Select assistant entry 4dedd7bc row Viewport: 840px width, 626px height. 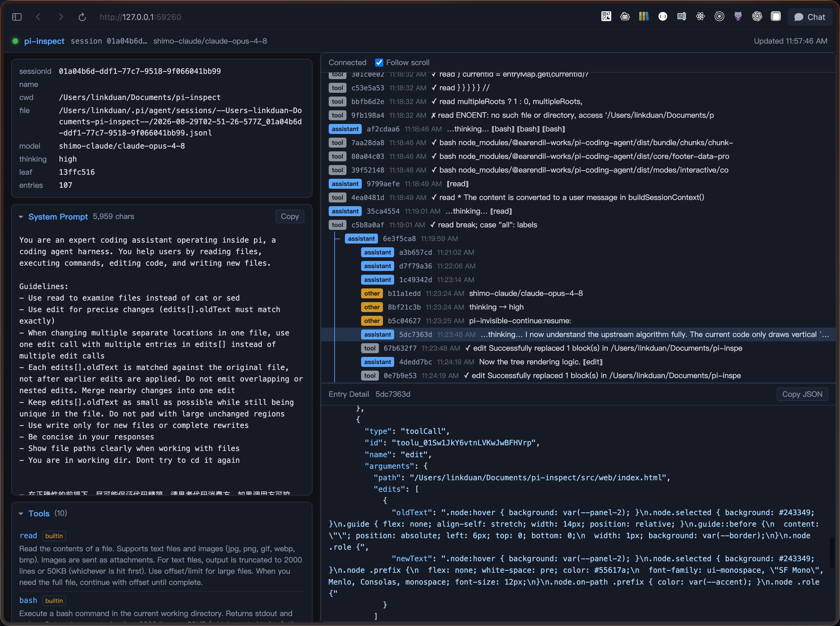point(578,362)
